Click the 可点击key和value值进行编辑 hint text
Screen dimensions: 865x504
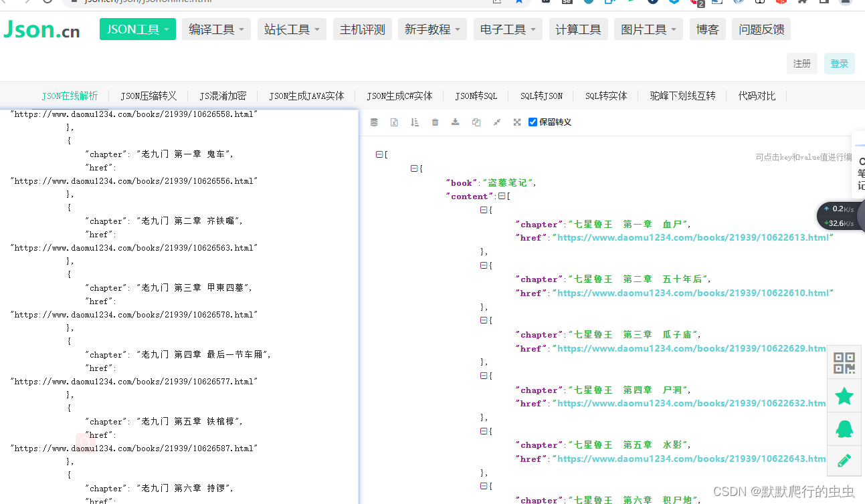pyautogui.click(x=803, y=158)
